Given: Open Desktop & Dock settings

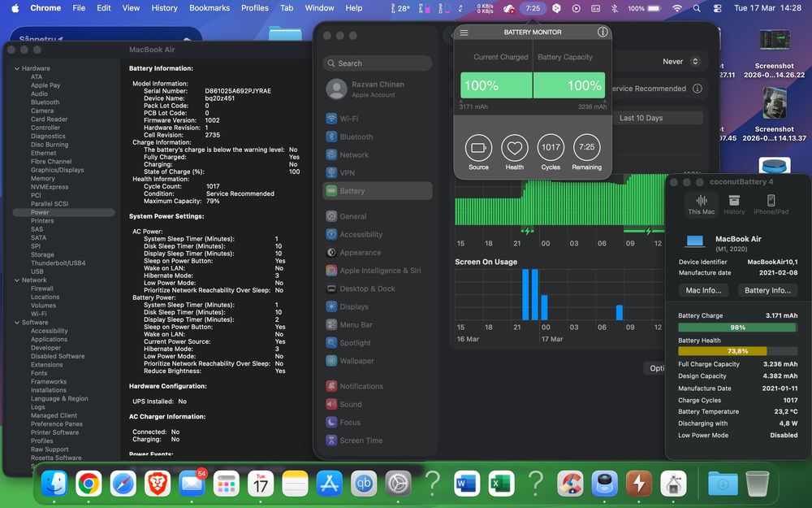Looking at the screenshot, I should pos(377,289).
